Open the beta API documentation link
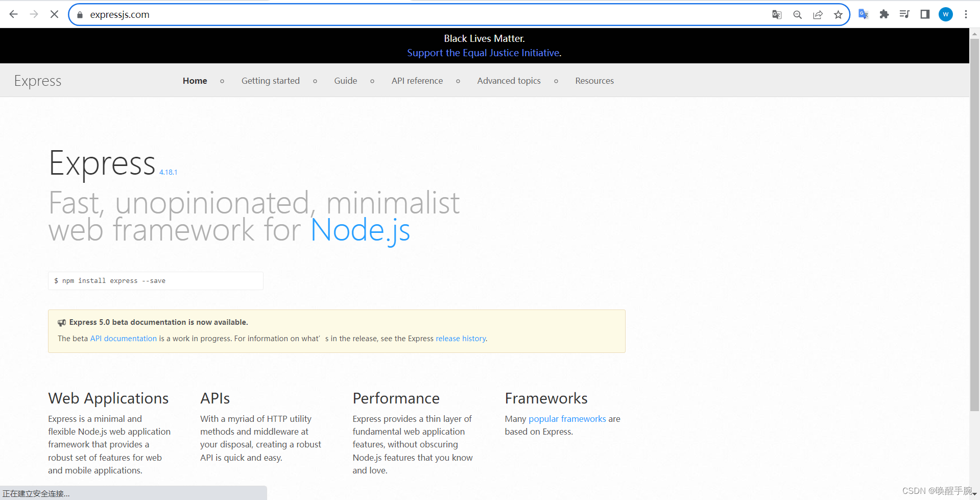 [x=124, y=339]
